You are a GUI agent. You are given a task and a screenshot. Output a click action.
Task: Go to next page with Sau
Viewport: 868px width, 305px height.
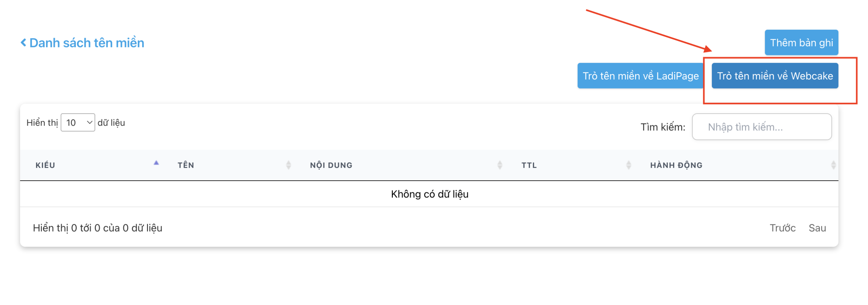[817, 228]
